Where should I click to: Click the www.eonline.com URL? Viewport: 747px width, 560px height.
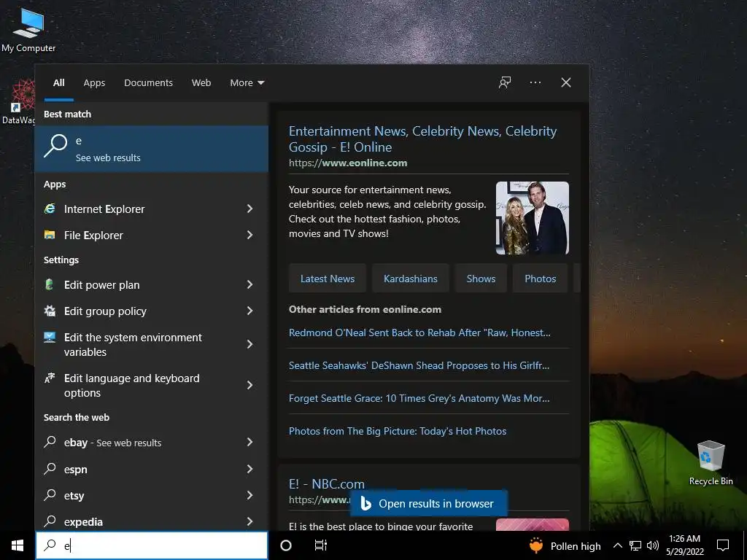click(348, 163)
